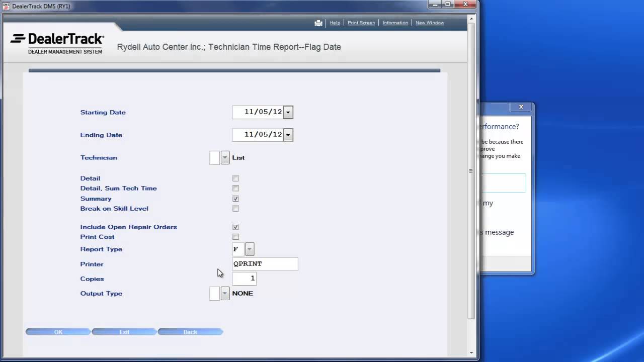The height and width of the screenshot is (362, 644).
Task: Click the DMS title bar application icon
Action: pyautogui.click(x=6, y=6)
